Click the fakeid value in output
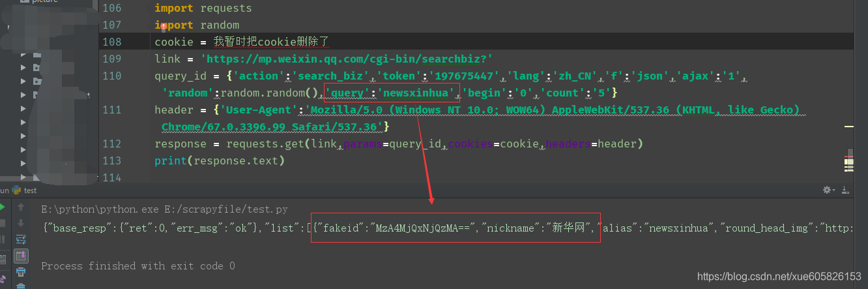The image size is (868, 289). coord(424,228)
